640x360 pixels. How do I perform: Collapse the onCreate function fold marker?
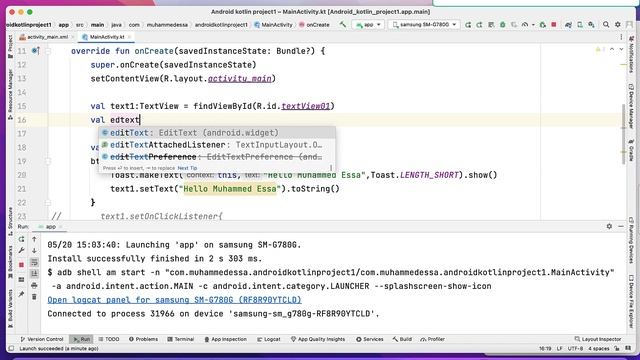coord(48,51)
